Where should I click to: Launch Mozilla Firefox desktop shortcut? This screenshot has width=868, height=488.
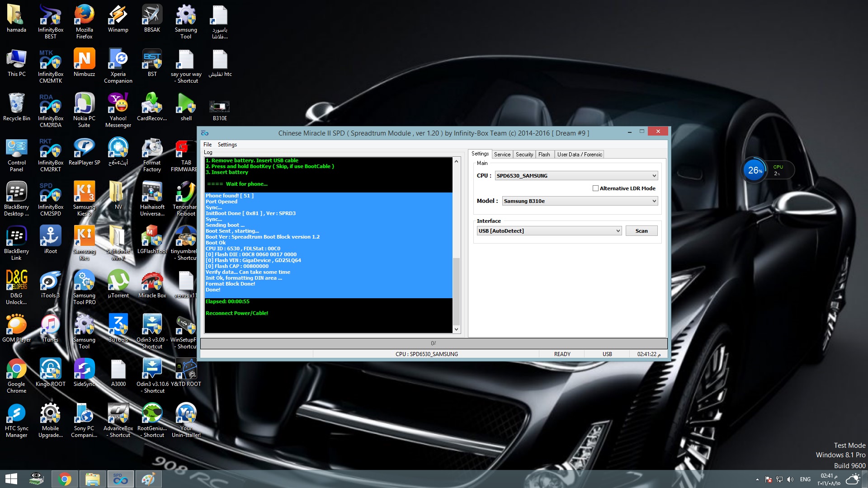coord(85,21)
